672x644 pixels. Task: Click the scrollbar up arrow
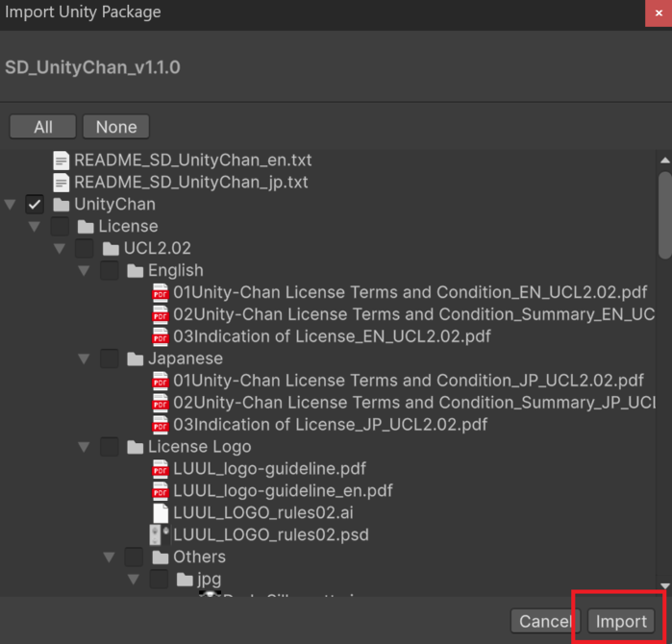tap(665, 161)
